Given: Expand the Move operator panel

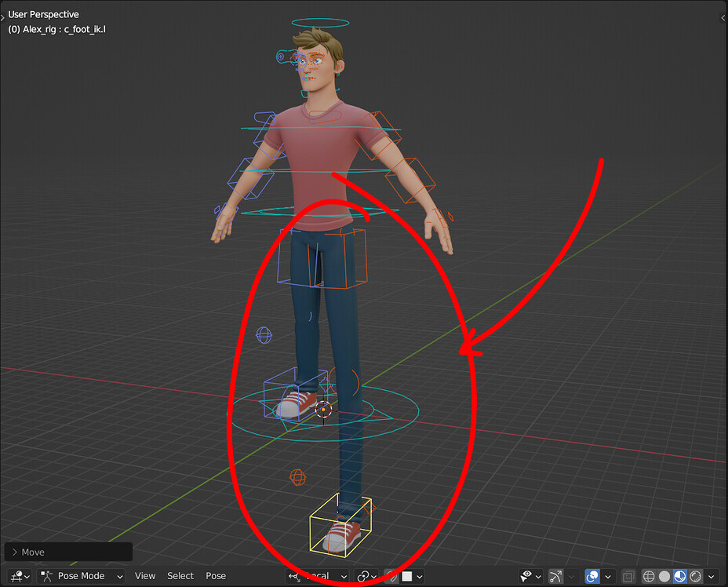Looking at the screenshot, I should (68, 552).
